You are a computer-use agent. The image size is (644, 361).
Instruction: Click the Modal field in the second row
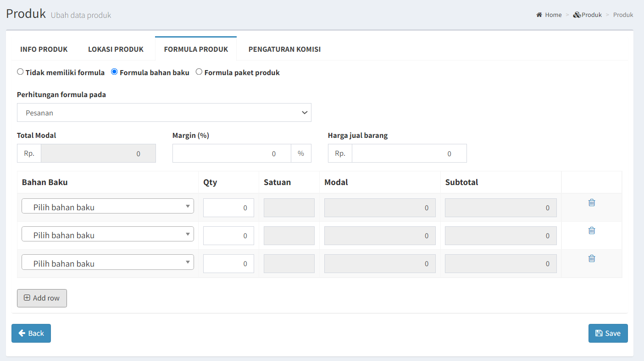[380, 235]
